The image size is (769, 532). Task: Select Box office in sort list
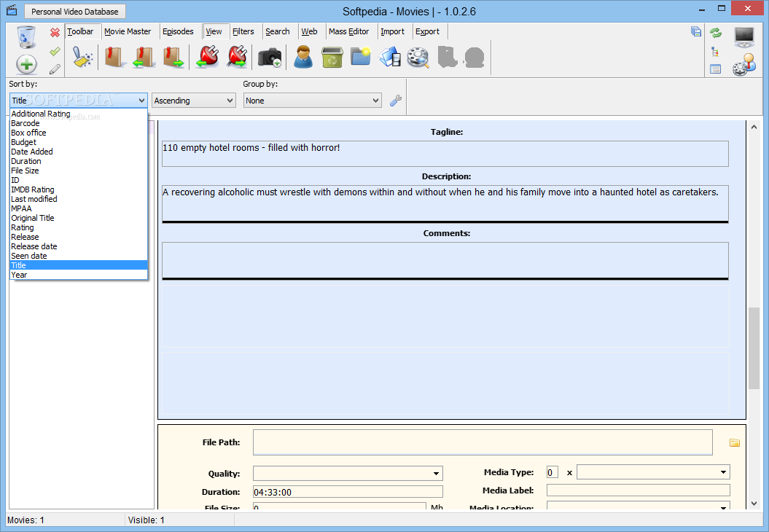tap(79, 133)
